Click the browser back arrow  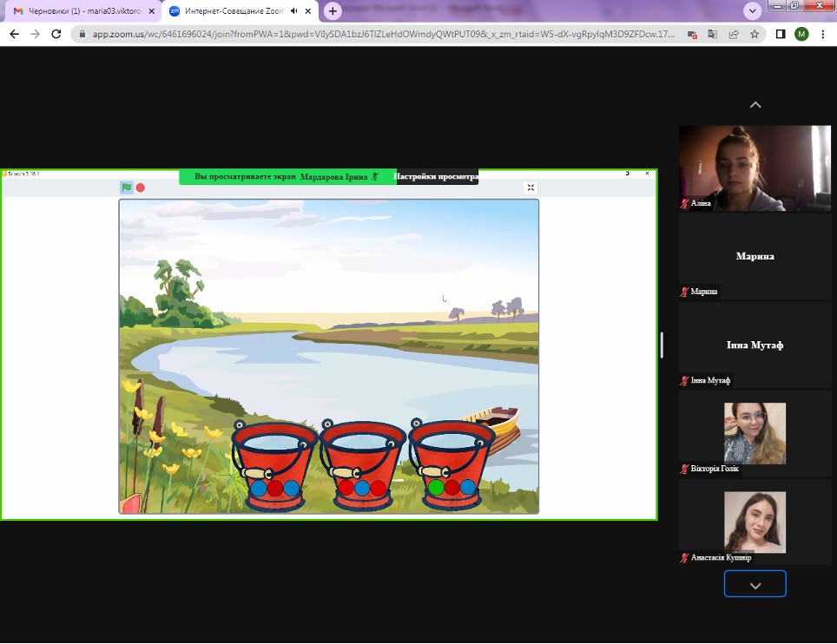14,34
